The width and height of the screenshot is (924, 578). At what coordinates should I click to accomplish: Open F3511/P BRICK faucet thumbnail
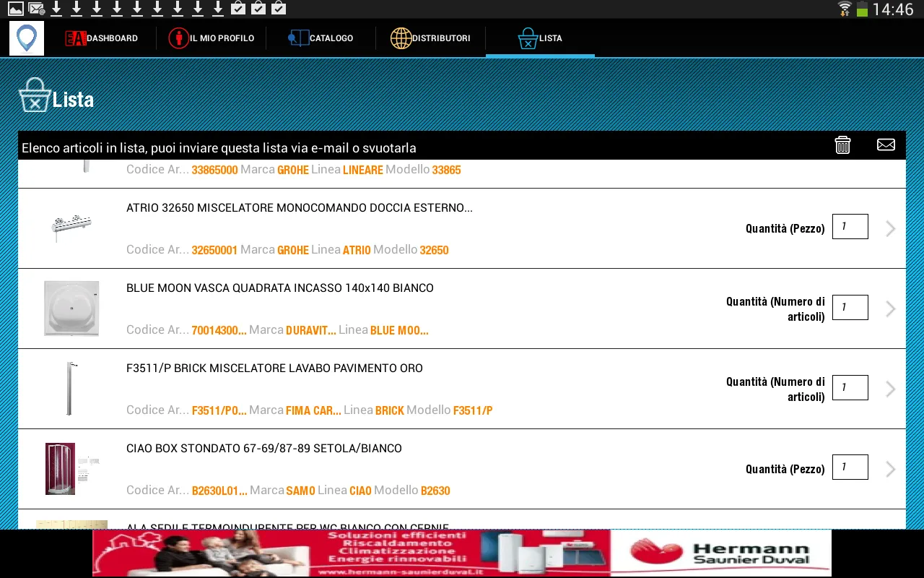pyautogui.click(x=71, y=389)
